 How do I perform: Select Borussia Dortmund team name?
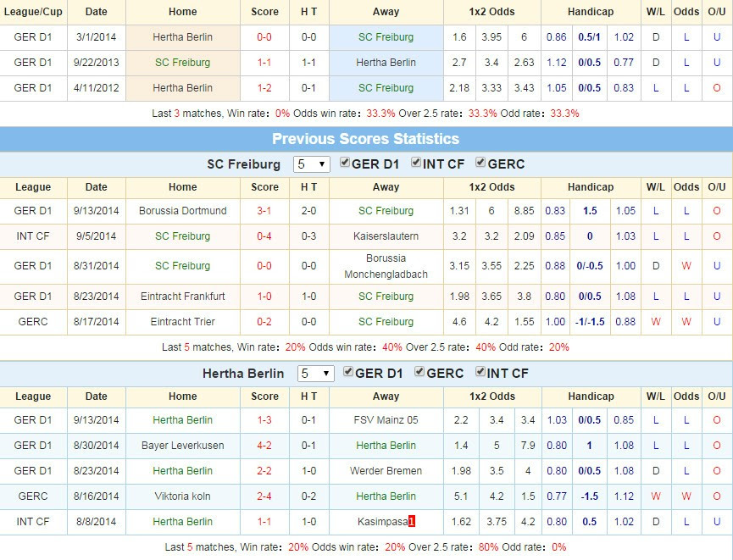183,211
